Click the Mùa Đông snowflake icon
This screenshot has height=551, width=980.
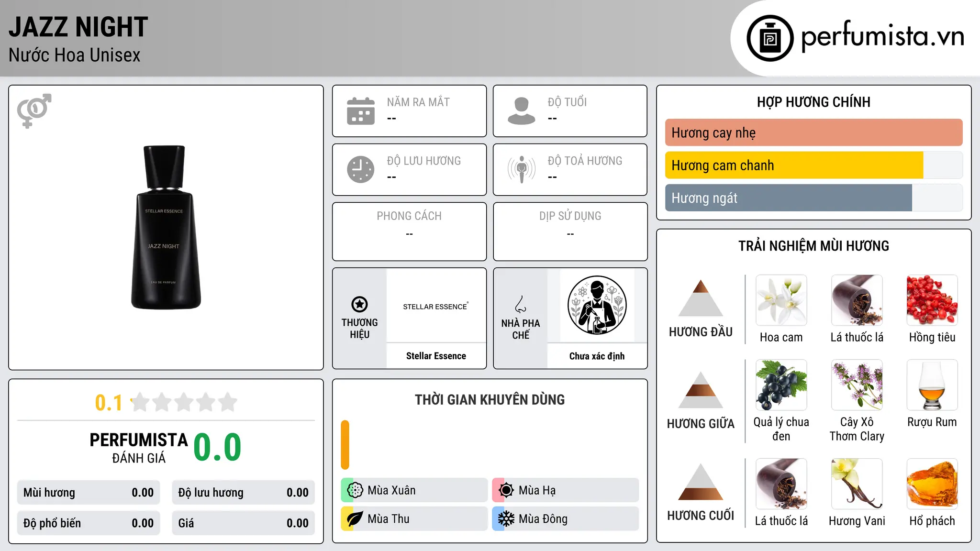click(506, 519)
